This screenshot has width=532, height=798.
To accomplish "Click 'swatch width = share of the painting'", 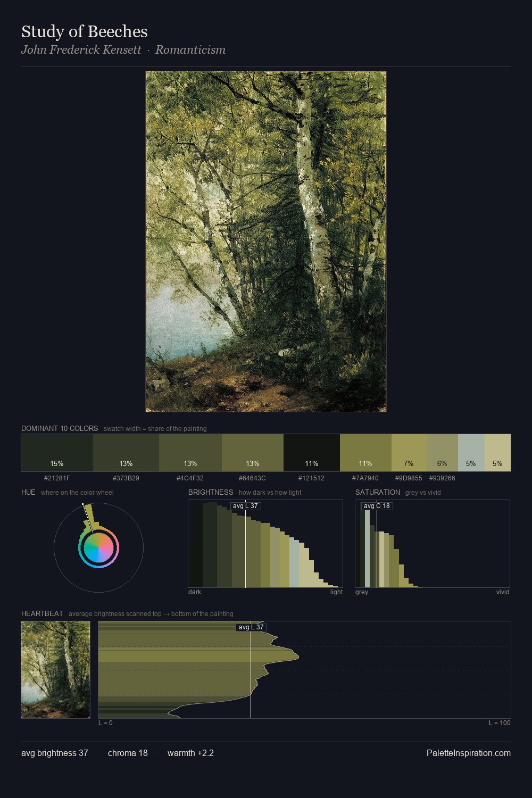I will coord(155,428).
